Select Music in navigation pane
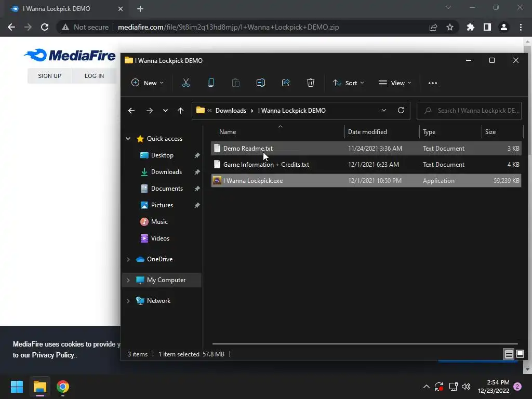 coord(159,221)
